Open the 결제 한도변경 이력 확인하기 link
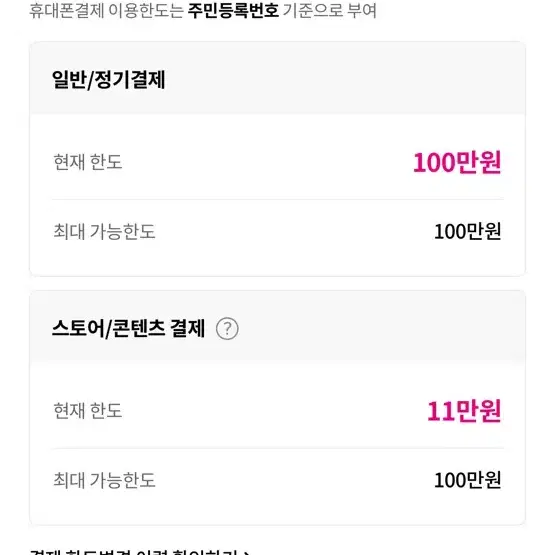The image size is (555, 555). coord(140,552)
